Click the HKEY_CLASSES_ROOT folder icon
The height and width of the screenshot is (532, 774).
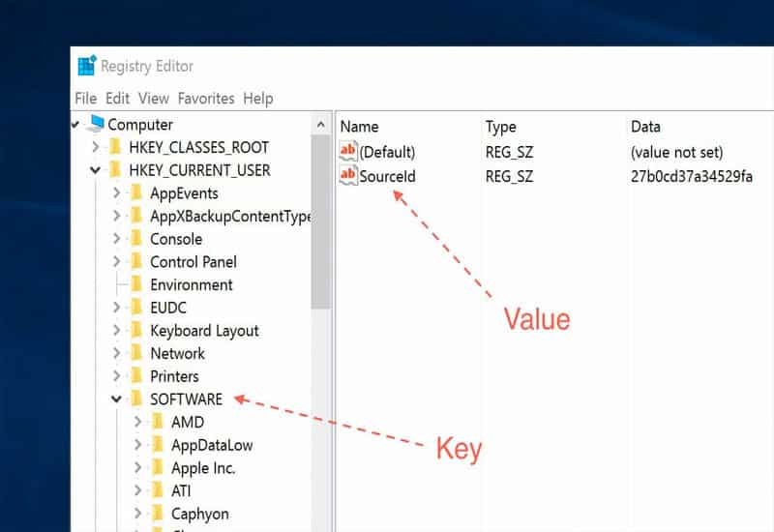pos(116,147)
